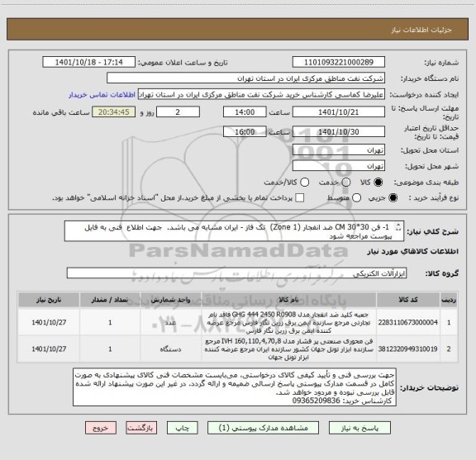
Task: Click product code 2283110673000004
Action: [407, 322]
